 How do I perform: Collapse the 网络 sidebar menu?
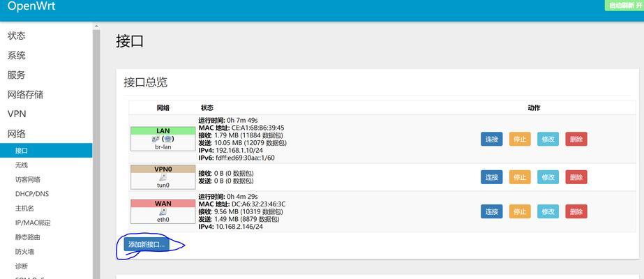coord(17,134)
